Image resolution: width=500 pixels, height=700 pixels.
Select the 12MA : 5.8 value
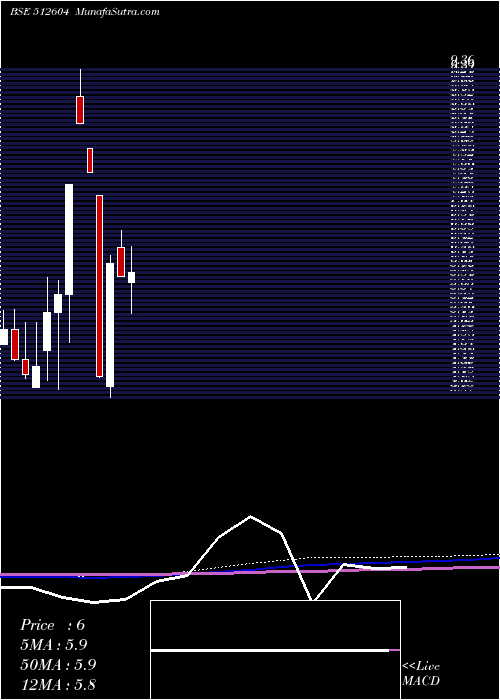click(58, 685)
